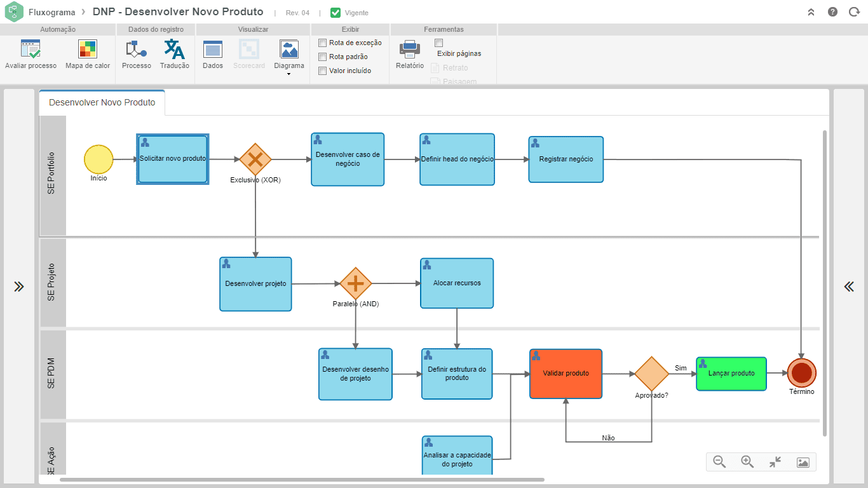Click the refresh icon at top right
868x488 pixels.
pos(854,12)
